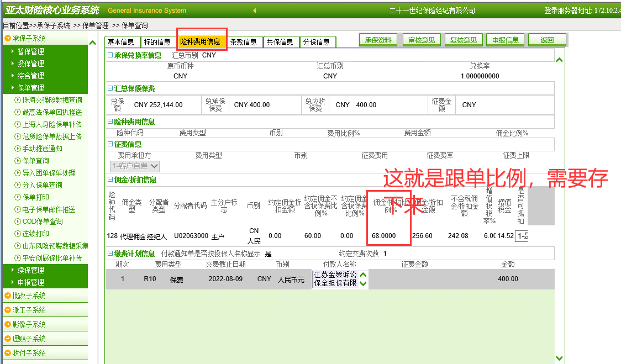Open the 费用承担方 dropdown (1-客户自费)
The image size is (621, 364).
(x=135, y=166)
